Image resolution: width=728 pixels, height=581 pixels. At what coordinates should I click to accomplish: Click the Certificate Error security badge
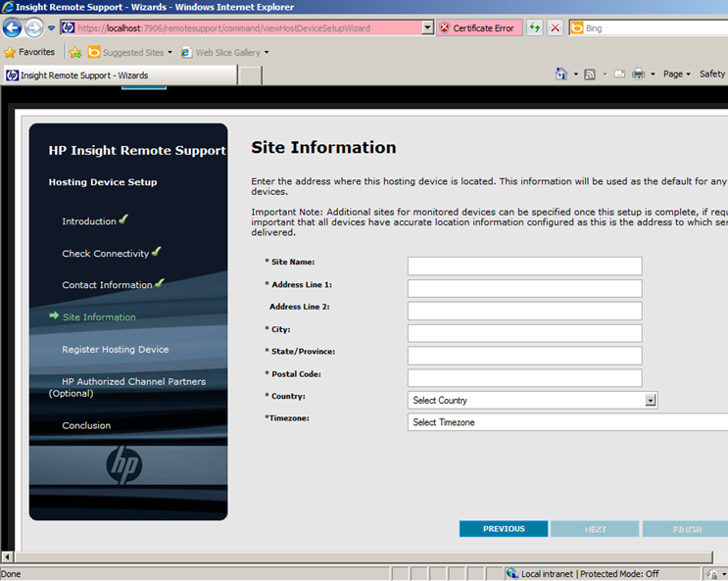[x=479, y=27]
